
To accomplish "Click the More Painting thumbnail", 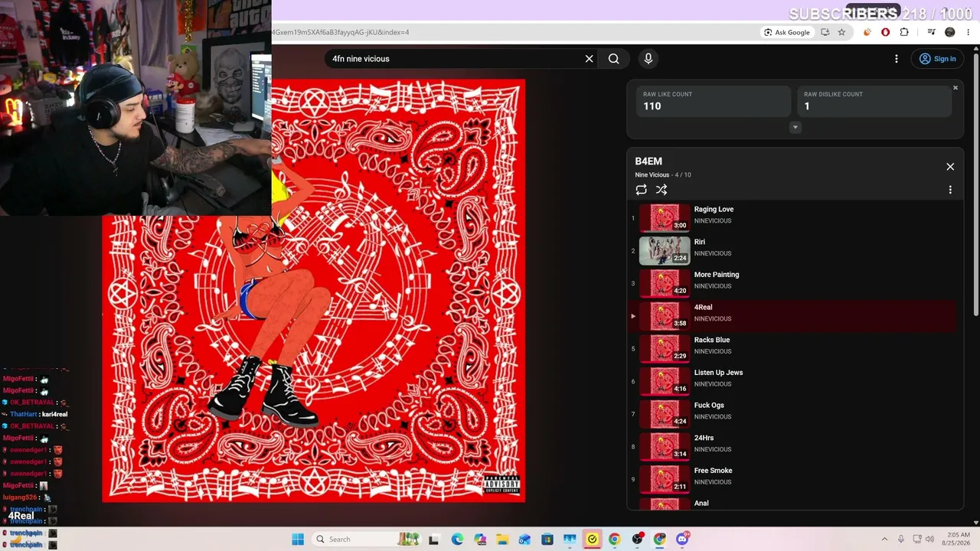I will [665, 283].
